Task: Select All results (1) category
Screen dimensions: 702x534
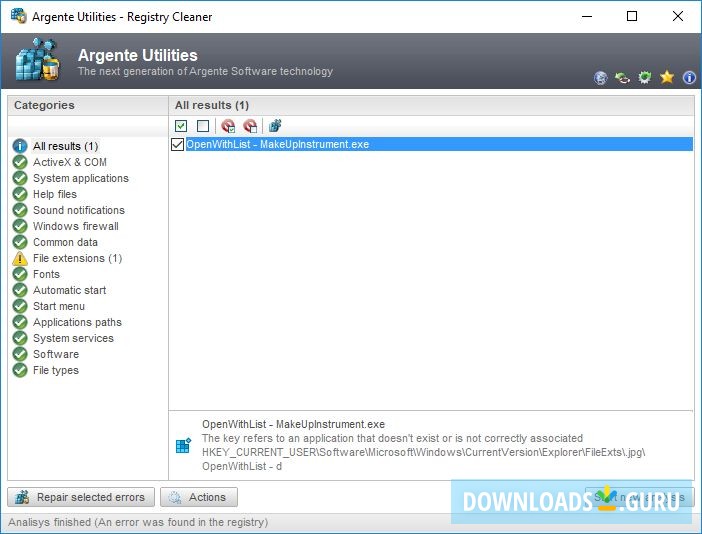Action: tap(65, 146)
